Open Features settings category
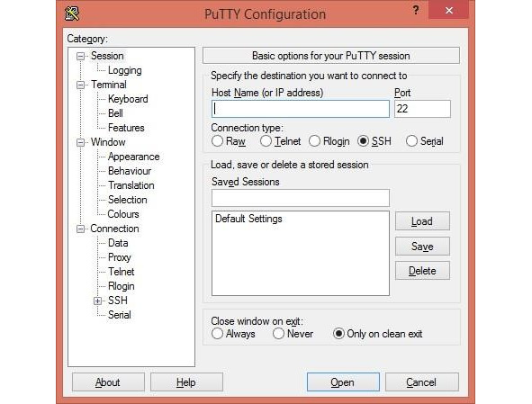Screen dimensions: 532x404 click(x=126, y=128)
